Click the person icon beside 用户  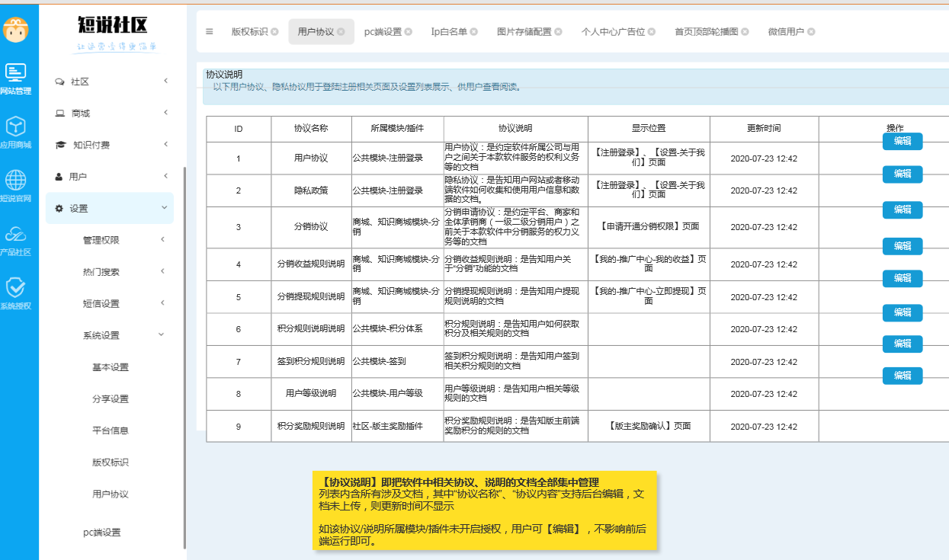(59, 177)
